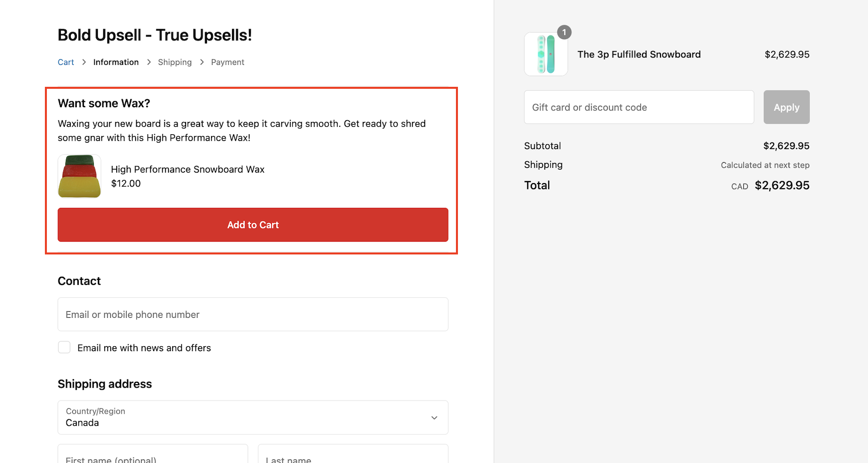
Task: Select the Payment breadcrumb step
Action: (227, 62)
